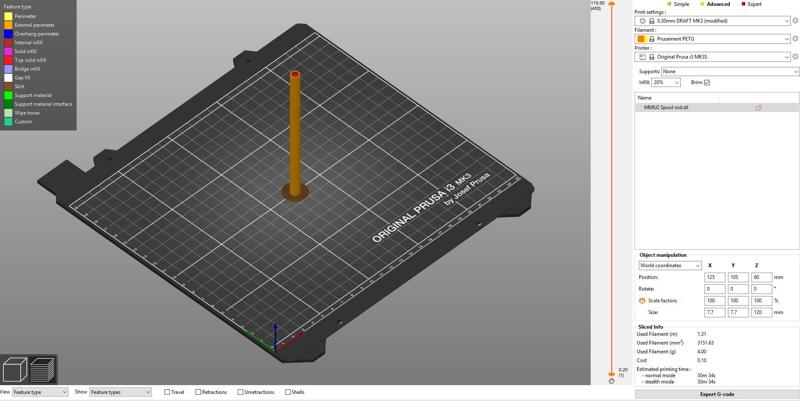Enable the Retractions checkbox
Viewport: 800px width, 401px height.
click(x=198, y=392)
